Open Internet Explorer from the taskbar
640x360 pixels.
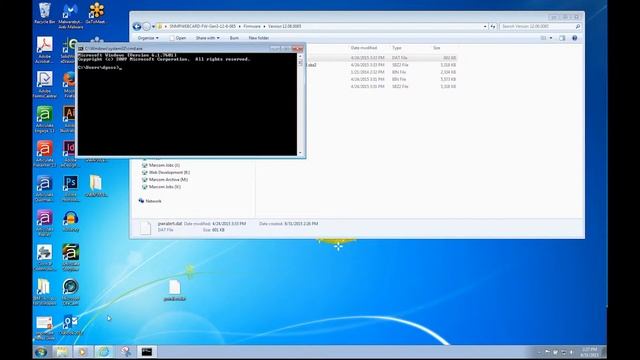(x=104, y=352)
